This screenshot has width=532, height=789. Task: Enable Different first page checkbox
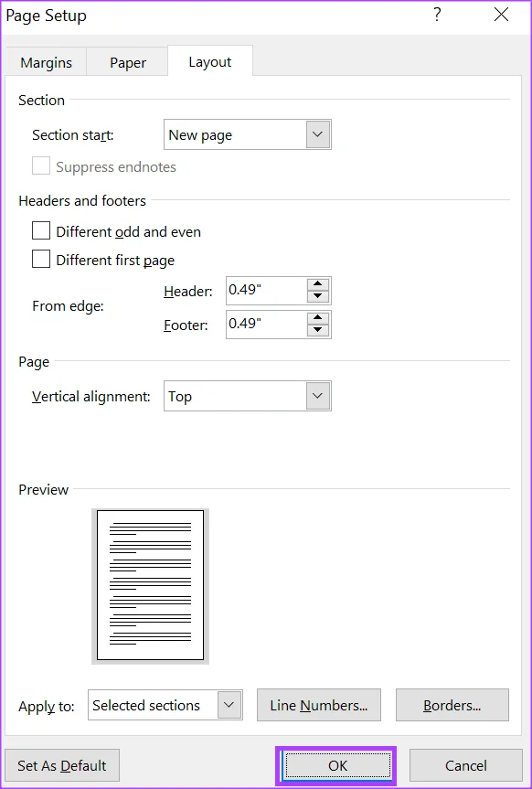point(41,260)
